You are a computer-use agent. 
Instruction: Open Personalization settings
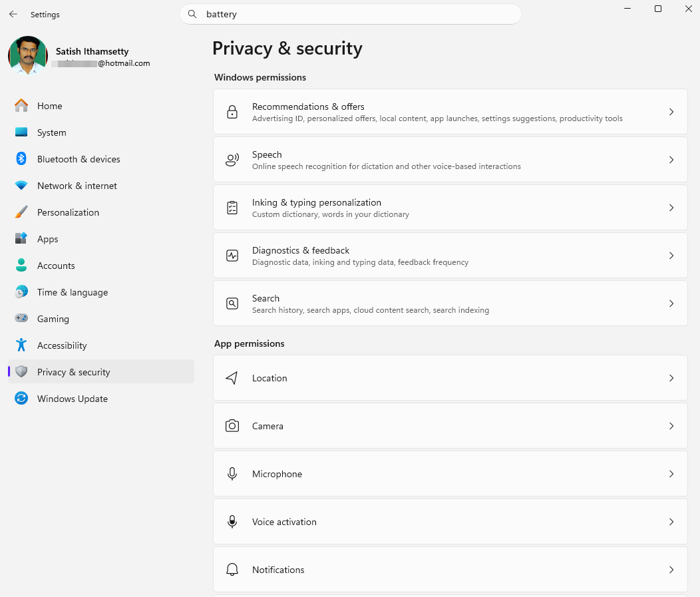point(101,212)
